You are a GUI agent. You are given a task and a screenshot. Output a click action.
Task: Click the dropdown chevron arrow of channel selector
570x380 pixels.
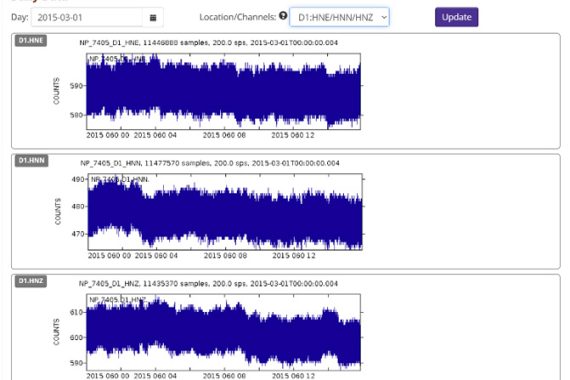384,17
